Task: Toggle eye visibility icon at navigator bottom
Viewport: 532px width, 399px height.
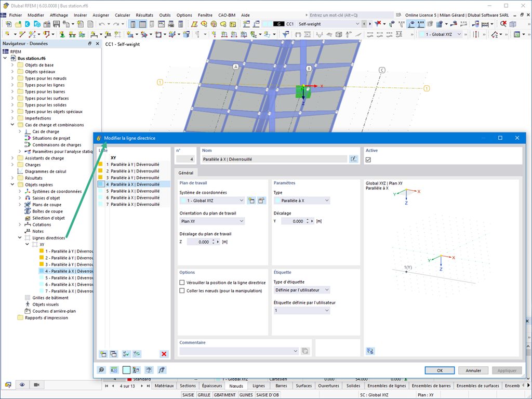Action: tap(22, 385)
